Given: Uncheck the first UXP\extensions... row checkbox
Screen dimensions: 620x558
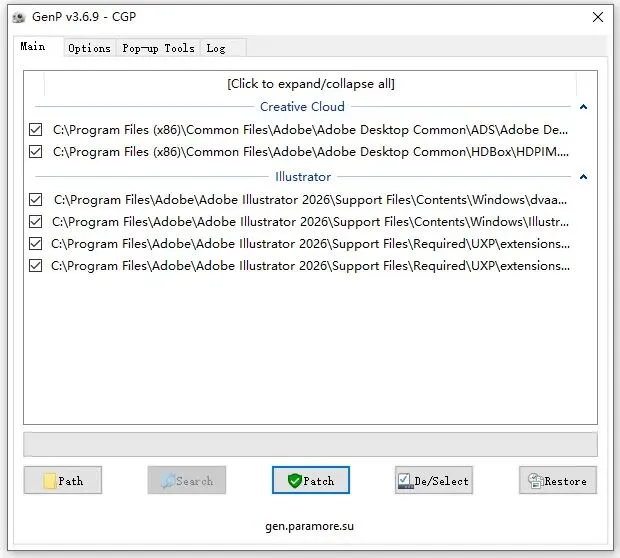Looking at the screenshot, I should (36, 244).
